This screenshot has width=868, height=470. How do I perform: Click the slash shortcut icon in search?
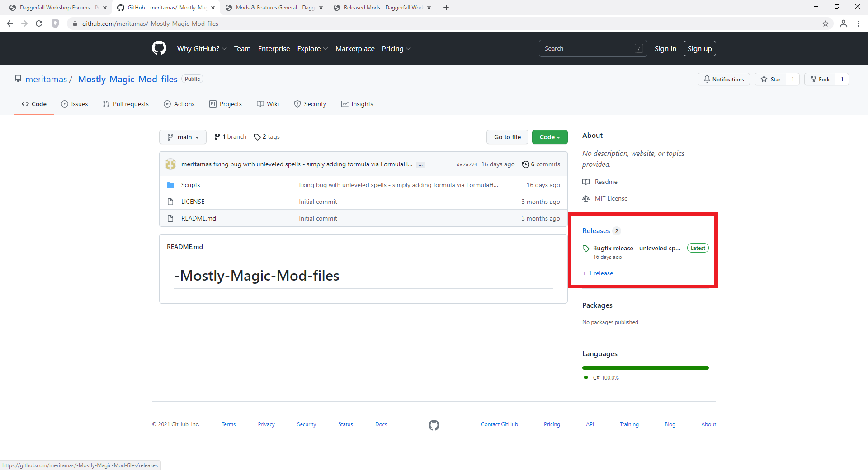pyautogui.click(x=639, y=48)
